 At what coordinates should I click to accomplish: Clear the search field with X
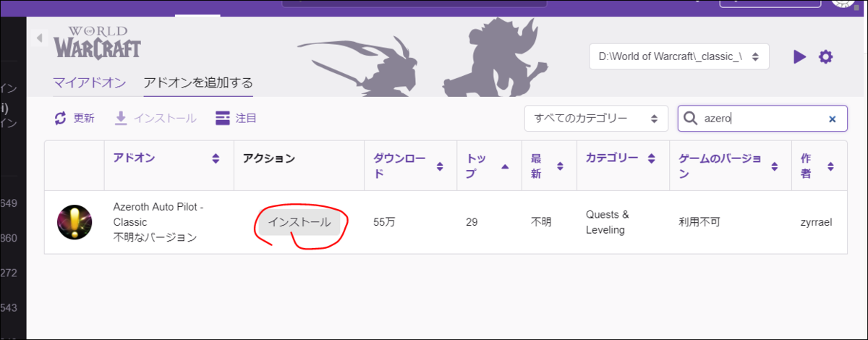(x=832, y=119)
